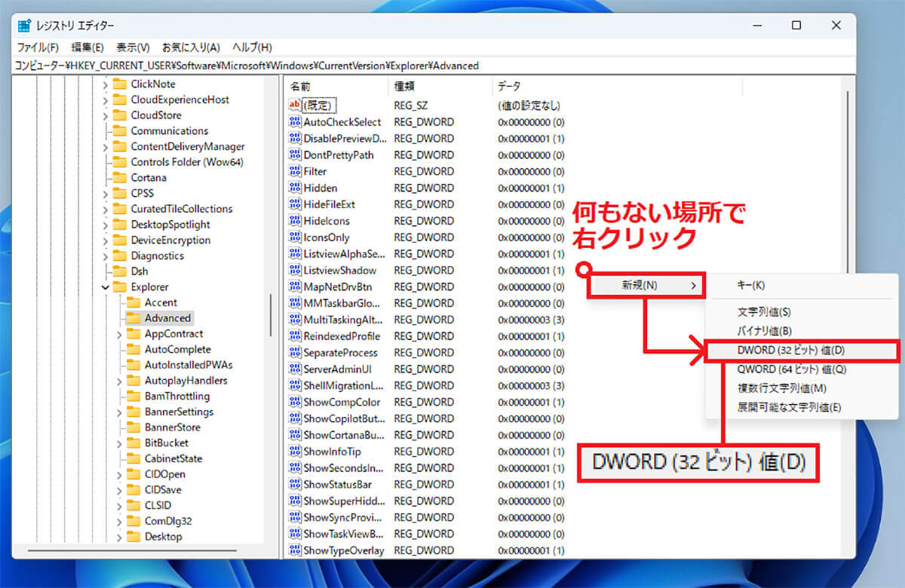Expand the AutoplayHandlers tree node
The image size is (905, 588).
[120, 381]
